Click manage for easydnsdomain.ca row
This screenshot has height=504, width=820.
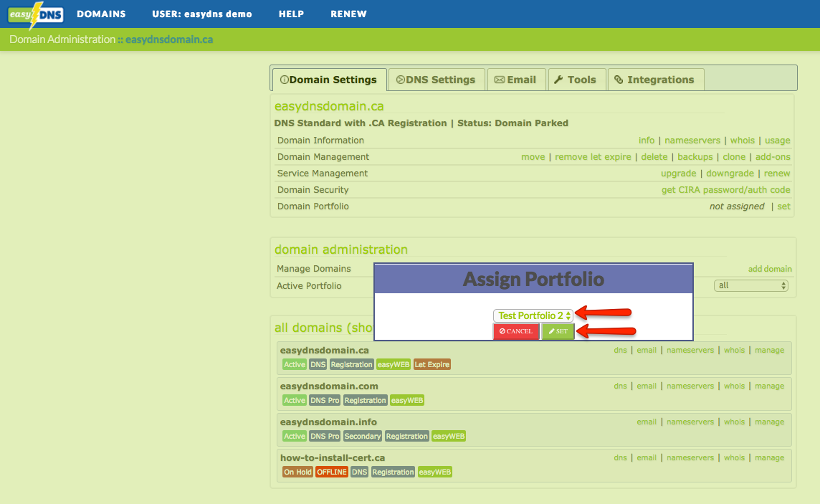coord(770,351)
